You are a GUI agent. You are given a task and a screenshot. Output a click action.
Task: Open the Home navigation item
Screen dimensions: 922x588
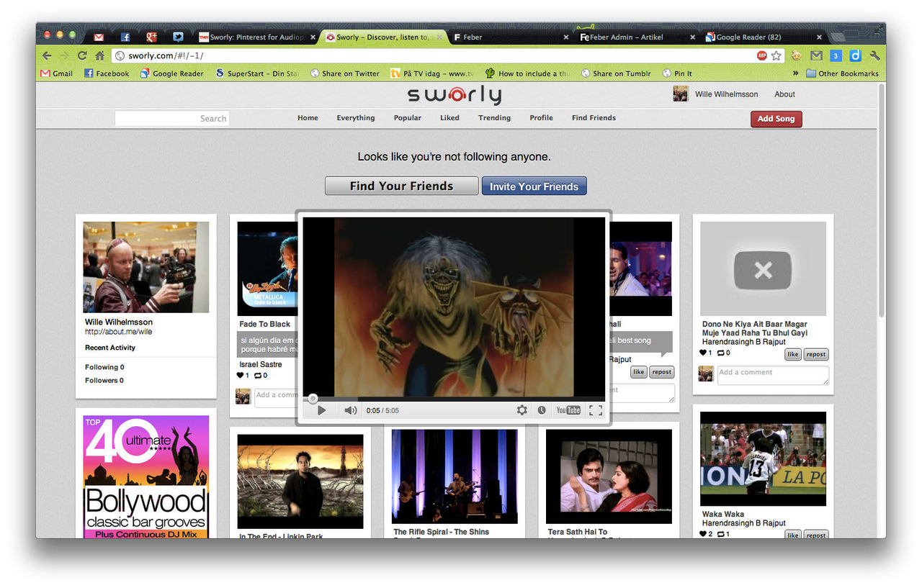point(308,118)
